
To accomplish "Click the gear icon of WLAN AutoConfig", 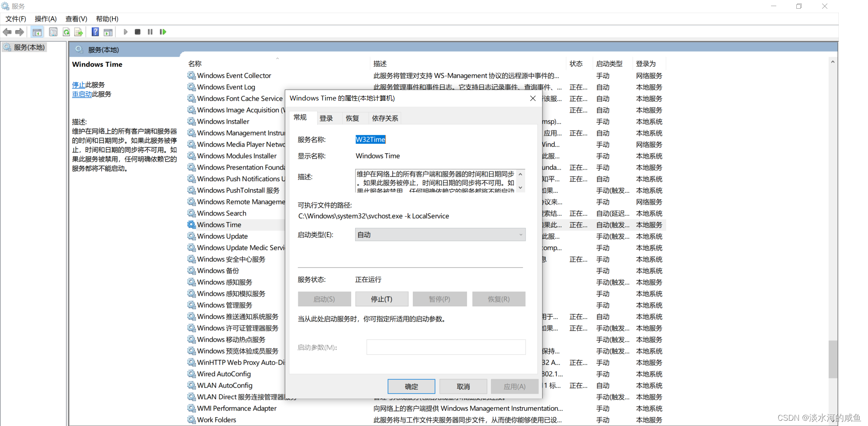I will 191,385.
